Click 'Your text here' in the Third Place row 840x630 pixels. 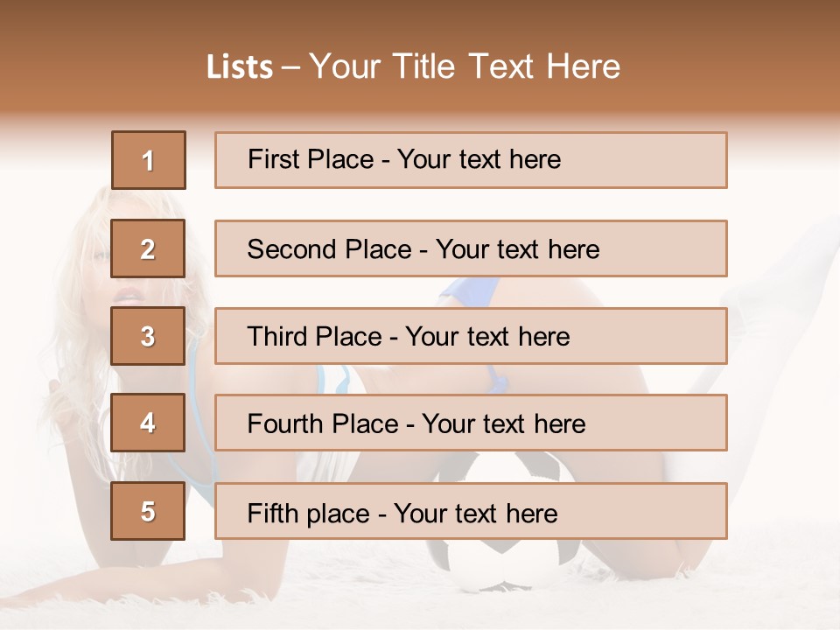487,337
